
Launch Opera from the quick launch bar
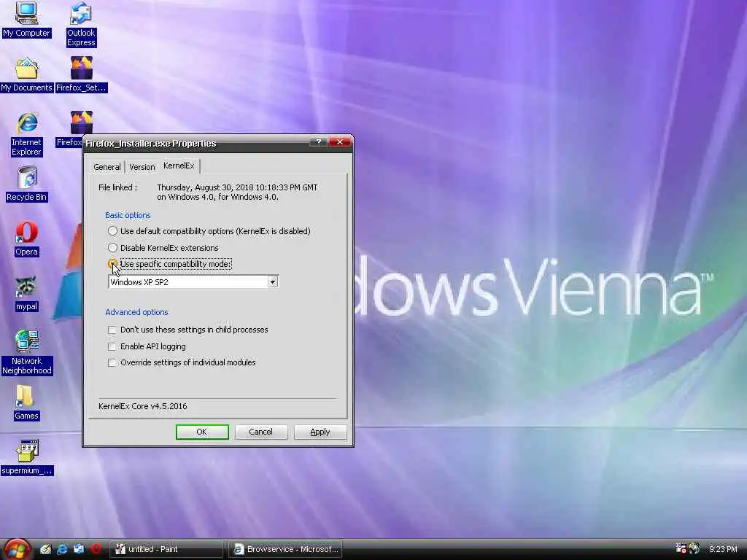(x=96, y=549)
